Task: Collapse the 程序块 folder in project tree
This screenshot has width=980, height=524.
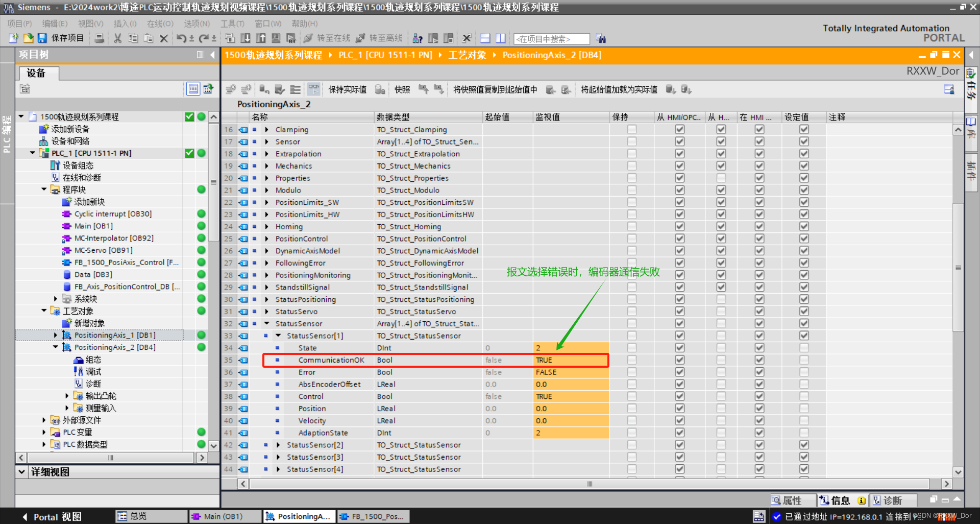Action: click(44, 189)
